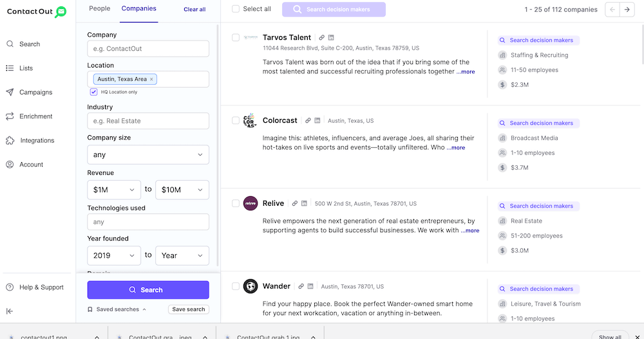Remove the Austin, Texas Area location tag

(151, 79)
